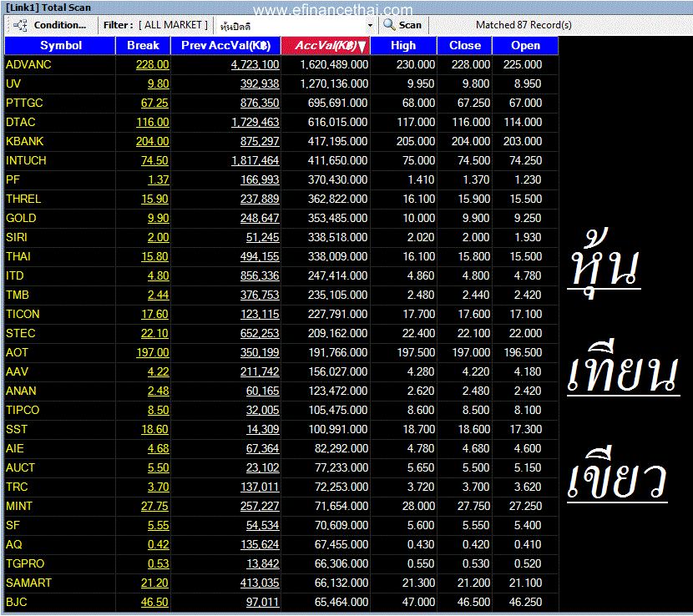Select the ANAN symbol
693x616 pixels.
click(x=21, y=391)
